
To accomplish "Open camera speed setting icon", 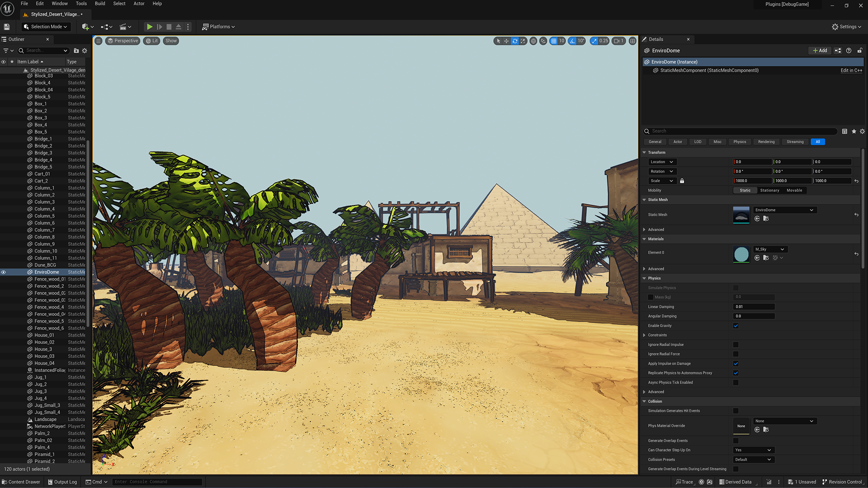I will click(617, 41).
